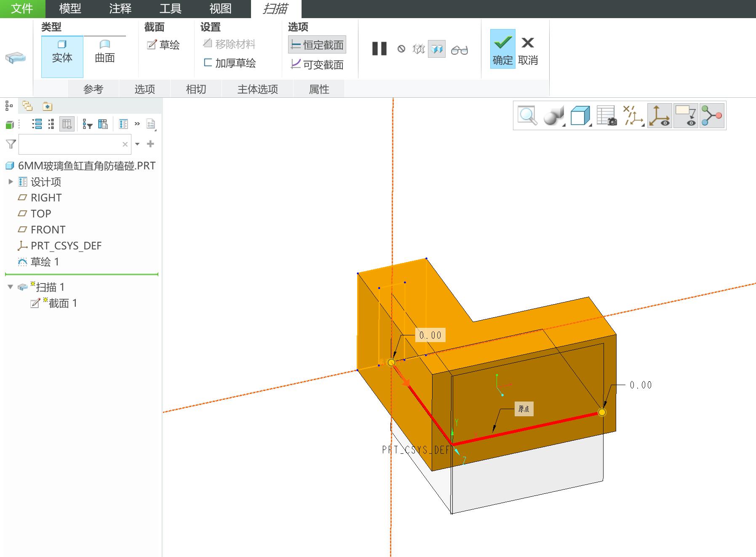Screen dimensions: 756x557
Task: Cancel the sweep with 取消
Action: (x=528, y=49)
